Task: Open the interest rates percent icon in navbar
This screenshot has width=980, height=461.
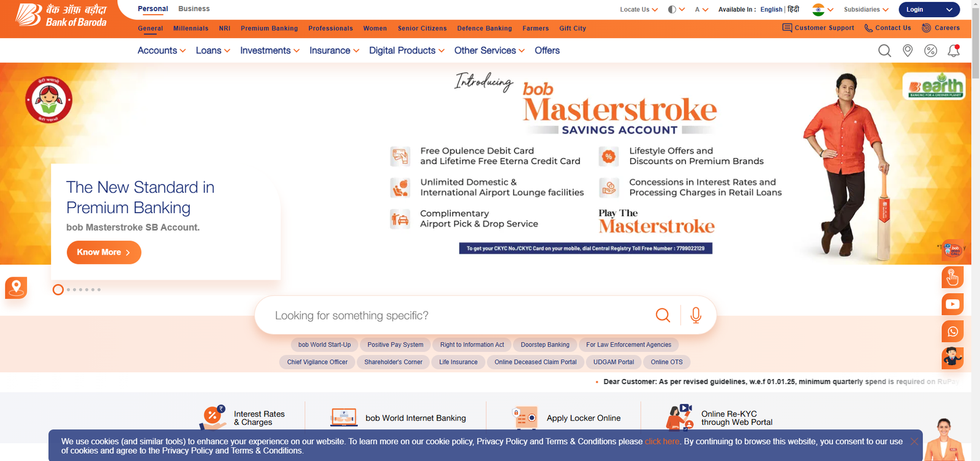Action: 930,51
